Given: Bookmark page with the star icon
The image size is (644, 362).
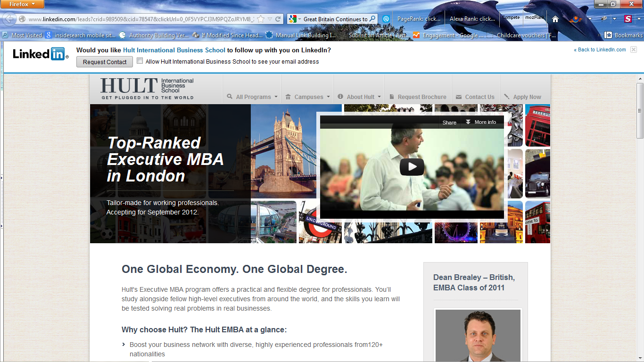Looking at the screenshot, I should tap(261, 19).
